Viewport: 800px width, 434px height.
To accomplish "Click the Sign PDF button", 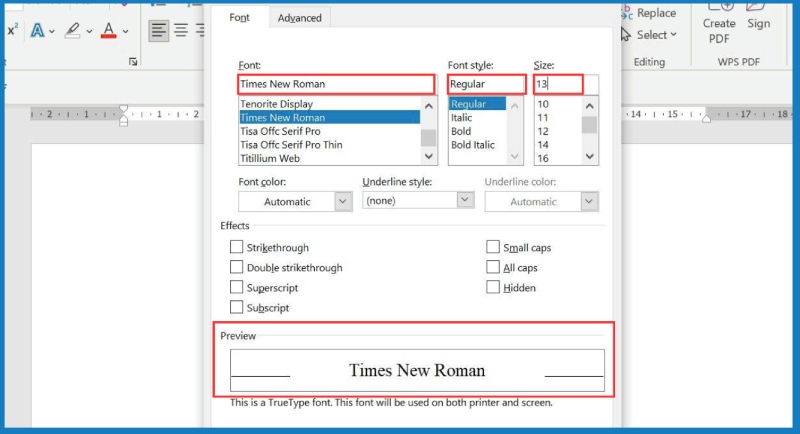I will point(758,23).
